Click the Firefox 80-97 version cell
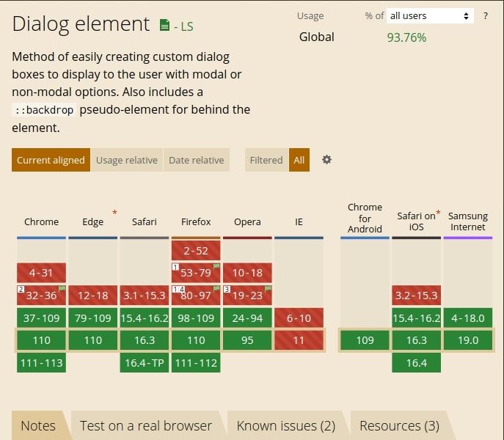The height and width of the screenshot is (440, 504). [196, 296]
